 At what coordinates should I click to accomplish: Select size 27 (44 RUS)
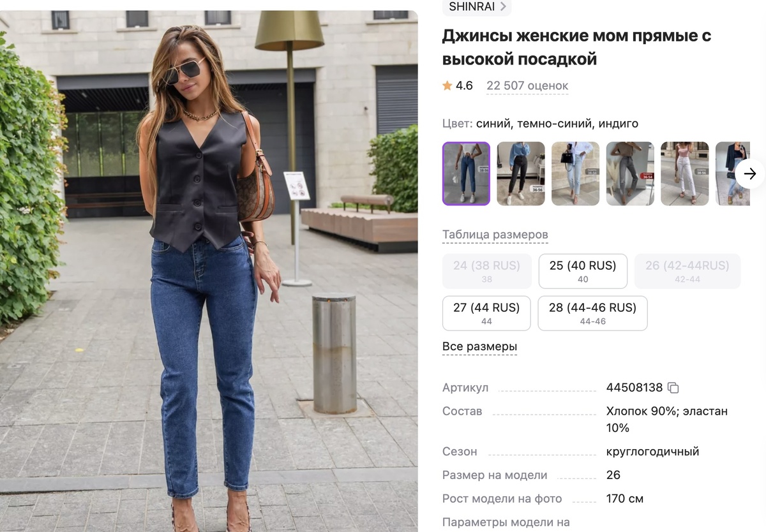(x=486, y=313)
